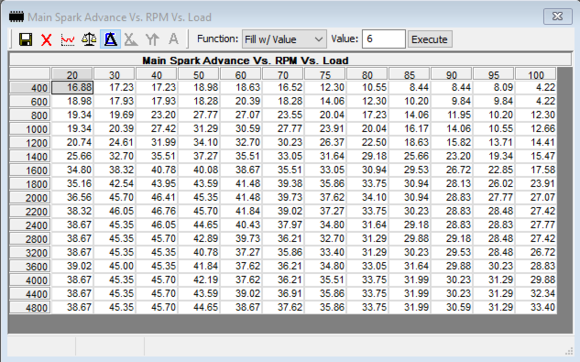Image resolution: width=580 pixels, height=362 pixels.
Task: Click the greyed letter A icon
Action: 173,39
